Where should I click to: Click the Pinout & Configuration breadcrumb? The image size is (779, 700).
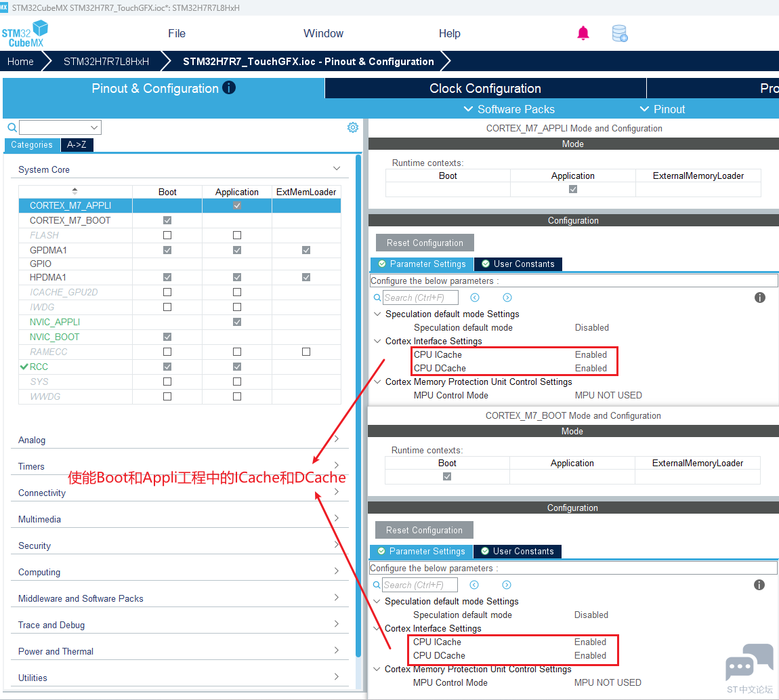[x=308, y=62]
